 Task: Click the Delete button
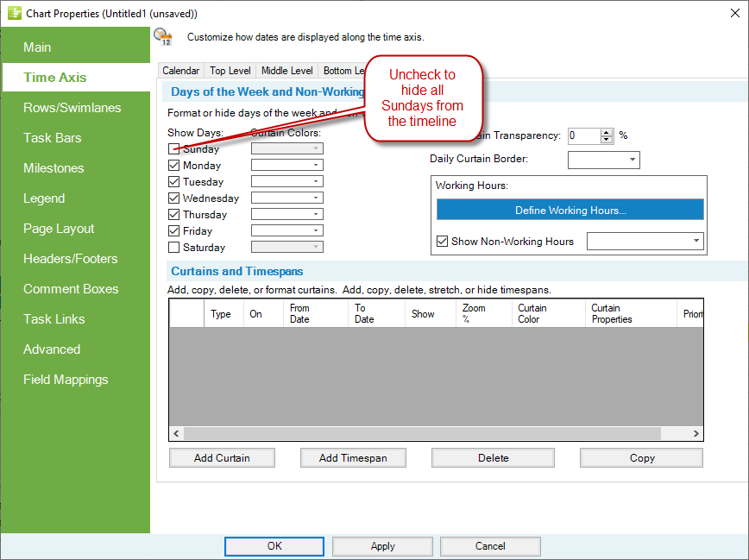click(x=493, y=457)
